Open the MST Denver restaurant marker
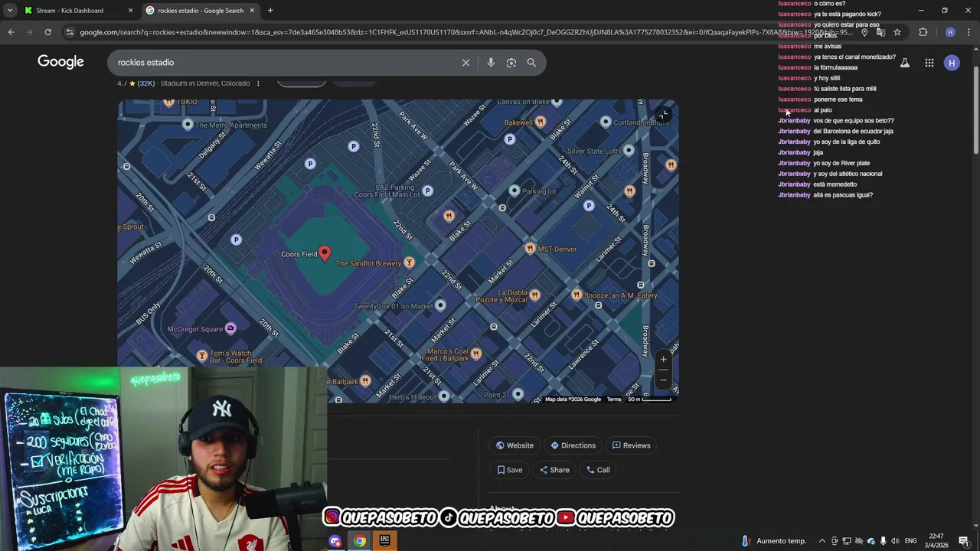Screen dimensions: 980x551 tap(530, 249)
